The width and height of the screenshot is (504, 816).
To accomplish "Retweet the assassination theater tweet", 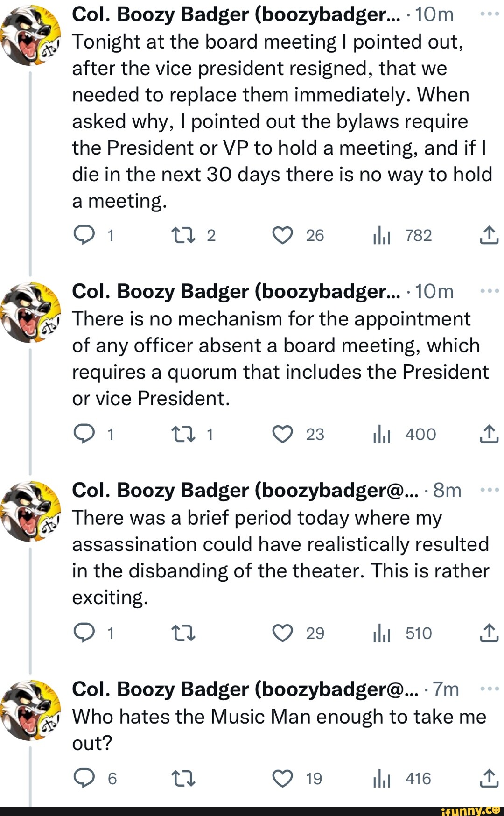I will point(183,633).
